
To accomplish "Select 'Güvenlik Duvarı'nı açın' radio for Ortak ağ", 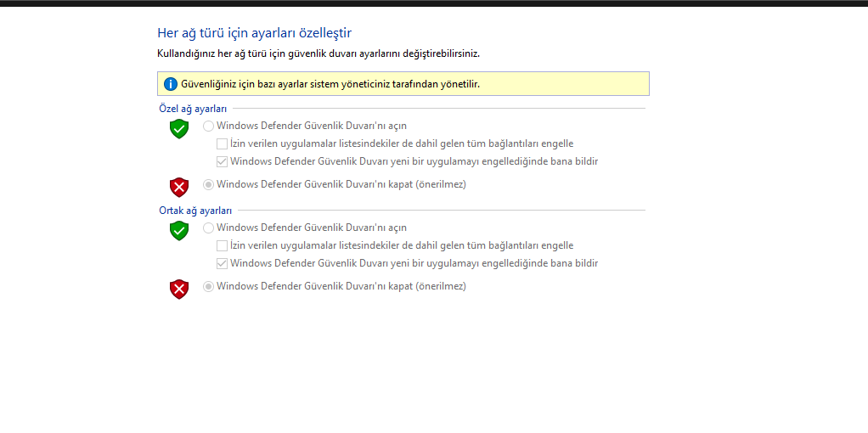I will (x=208, y=228).
